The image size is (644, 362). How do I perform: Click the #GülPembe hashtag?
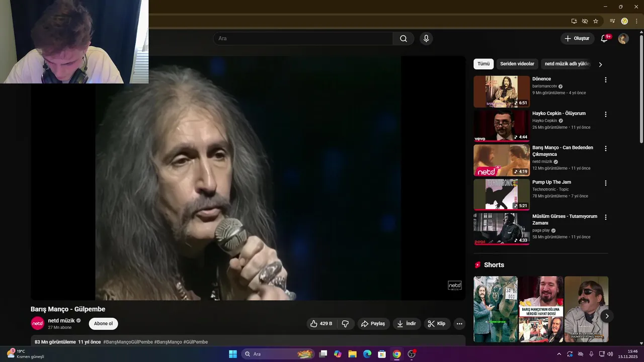point(196,342)
